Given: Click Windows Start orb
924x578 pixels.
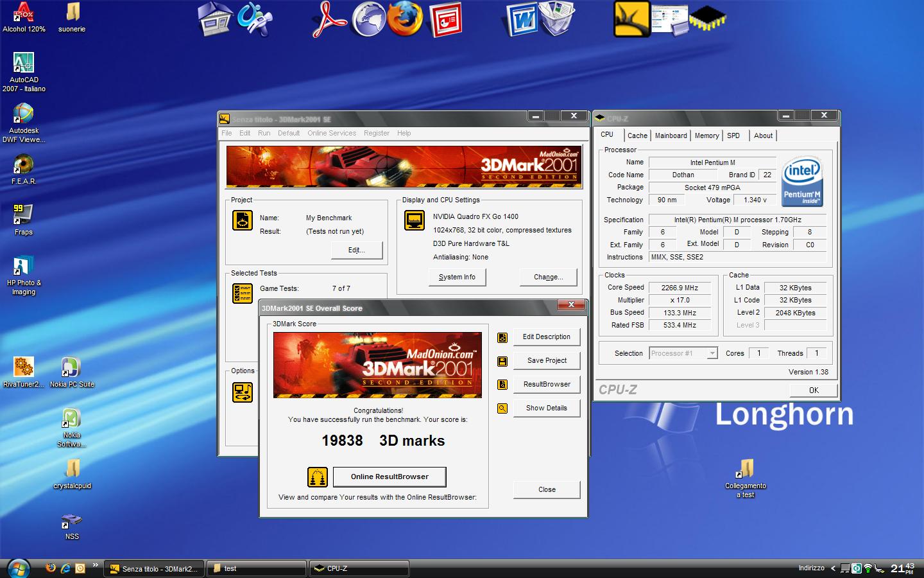Looking at the screenshot, I should click(x=19, y=568).
